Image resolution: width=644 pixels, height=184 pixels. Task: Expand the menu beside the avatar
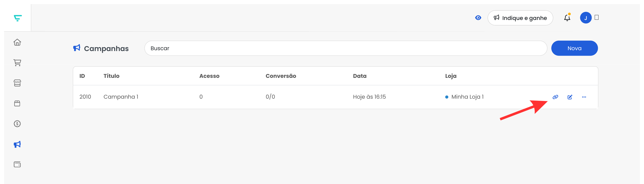(x=597, y=17)
